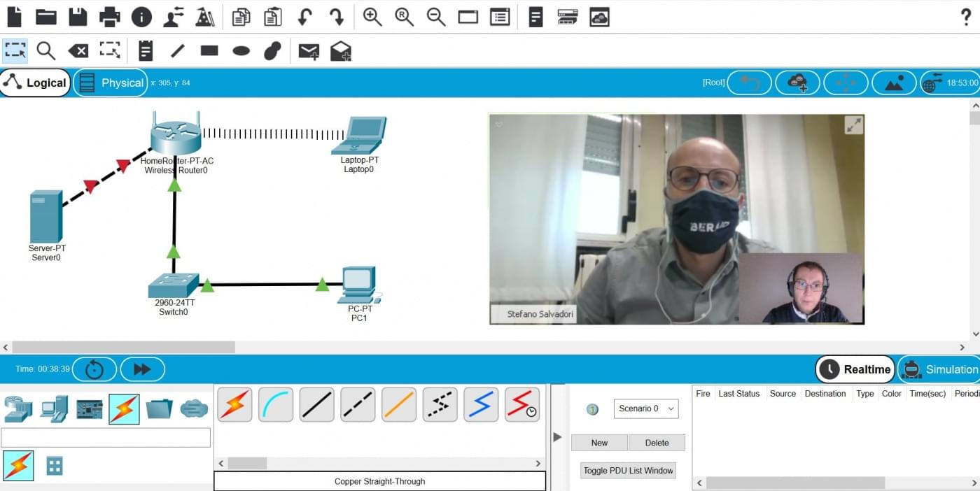980x491 pixels.
Task: Click the New scenario button
Action: [599, 443]
